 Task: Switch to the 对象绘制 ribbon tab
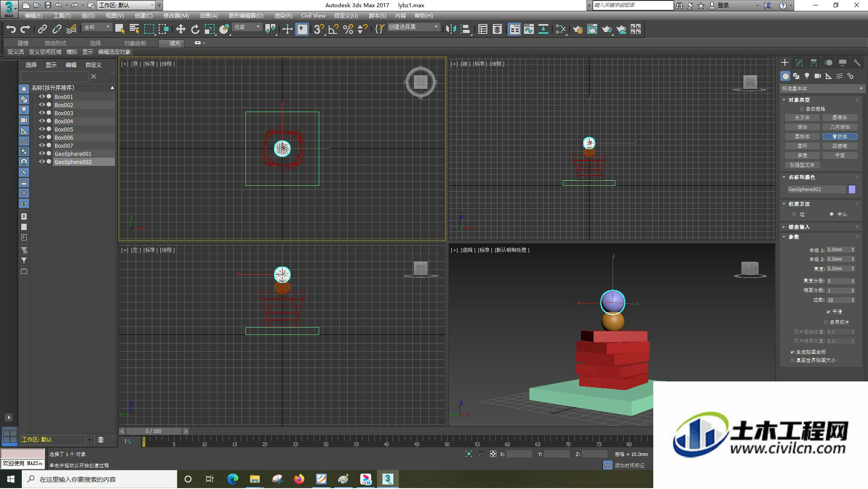(135, 43)
